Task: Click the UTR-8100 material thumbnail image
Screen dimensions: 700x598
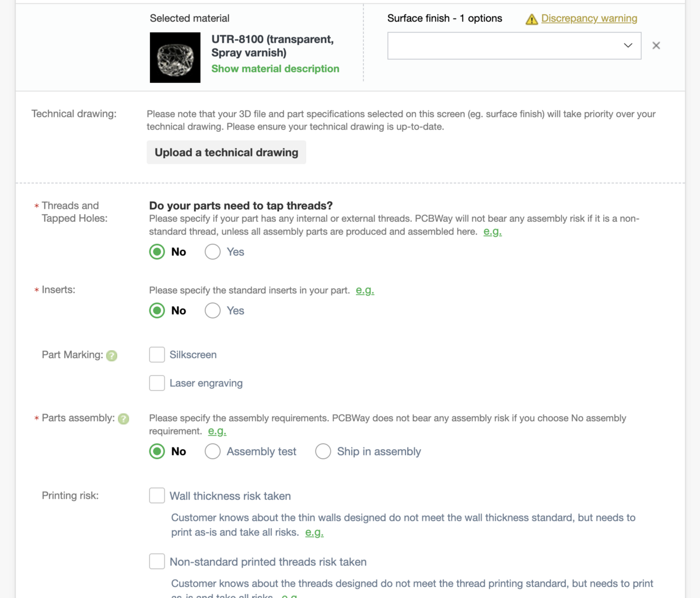Action: 175,57
